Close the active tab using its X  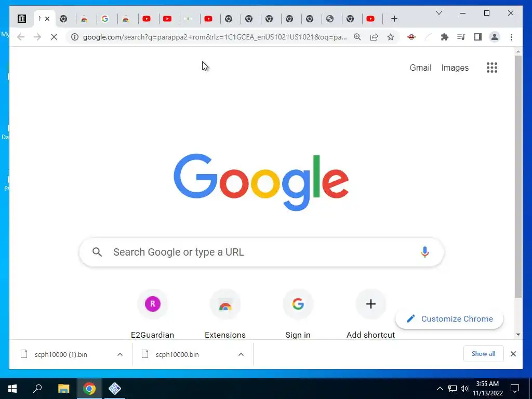click(47, 19)
